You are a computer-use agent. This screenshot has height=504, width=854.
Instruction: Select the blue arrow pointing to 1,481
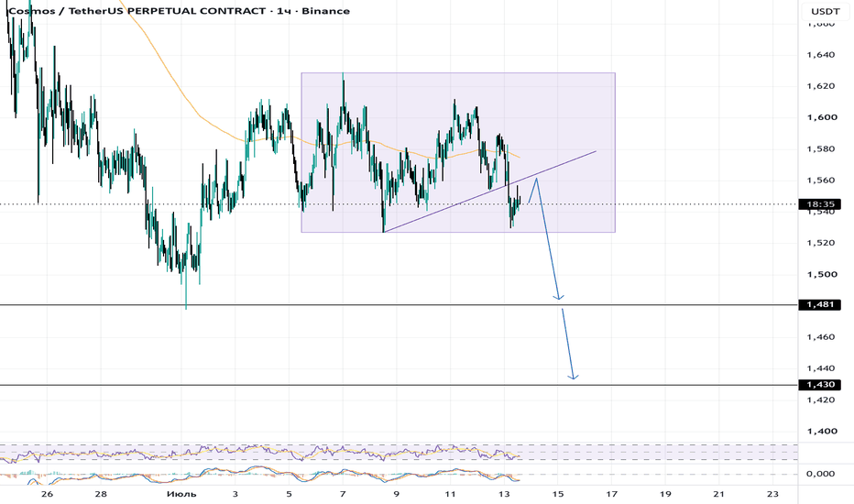point(549,240)
